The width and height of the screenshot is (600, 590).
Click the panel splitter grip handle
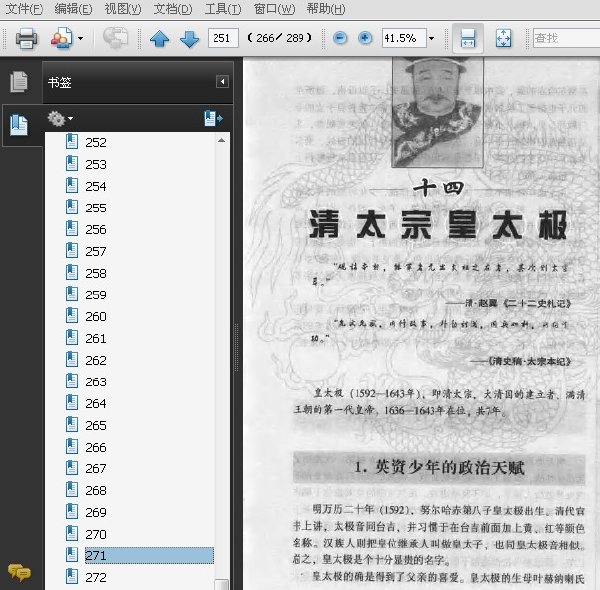coord(236,347)
